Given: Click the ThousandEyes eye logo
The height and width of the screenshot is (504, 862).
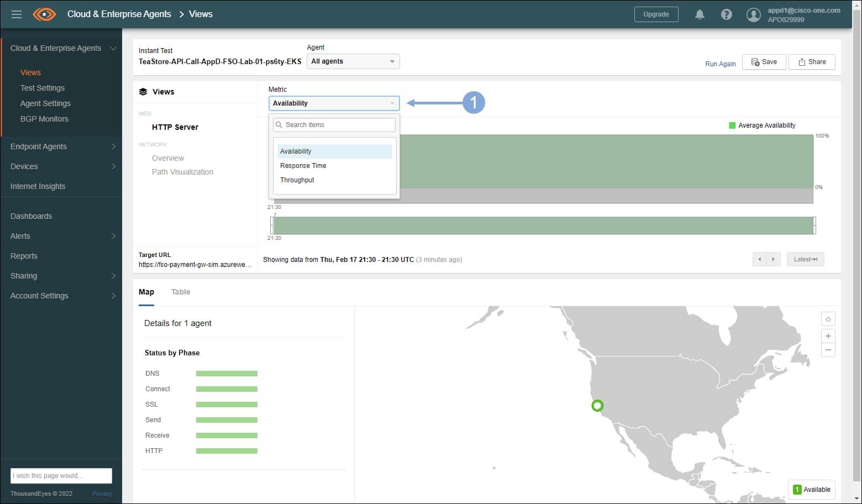Looking at the screenshot, I should tap(44, 14).
